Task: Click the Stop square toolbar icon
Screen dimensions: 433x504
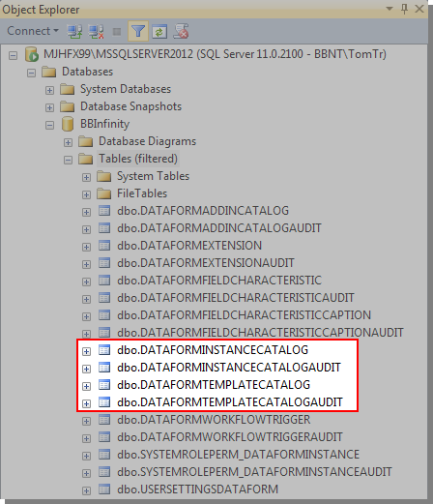Action: (x=117, y=32)
